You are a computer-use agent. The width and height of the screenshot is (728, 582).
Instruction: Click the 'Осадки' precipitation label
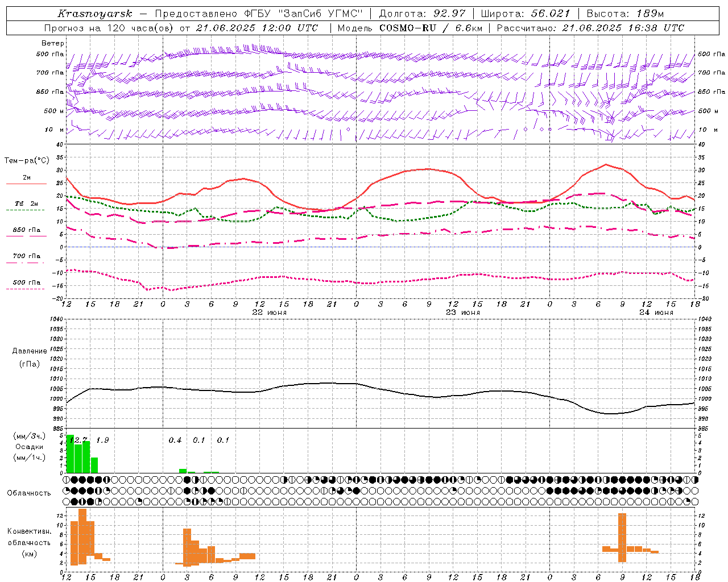tap(30, 447)
